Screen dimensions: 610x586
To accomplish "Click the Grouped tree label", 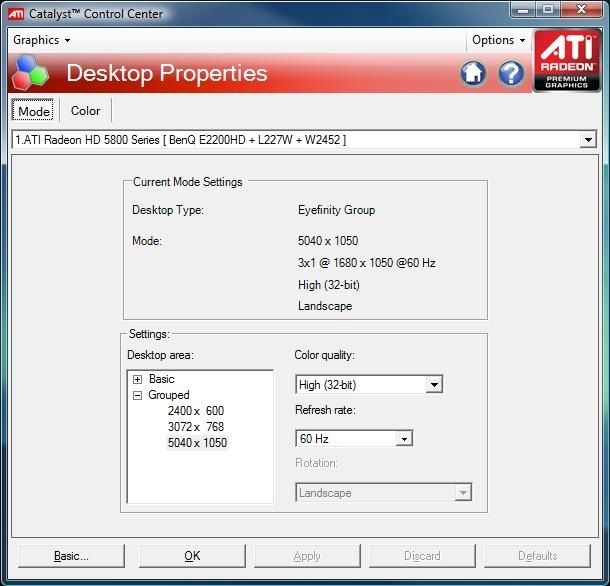I will point(168,395).
